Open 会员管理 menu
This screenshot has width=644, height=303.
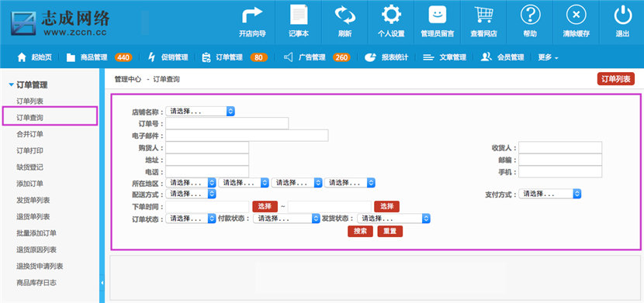coord(502,57)
